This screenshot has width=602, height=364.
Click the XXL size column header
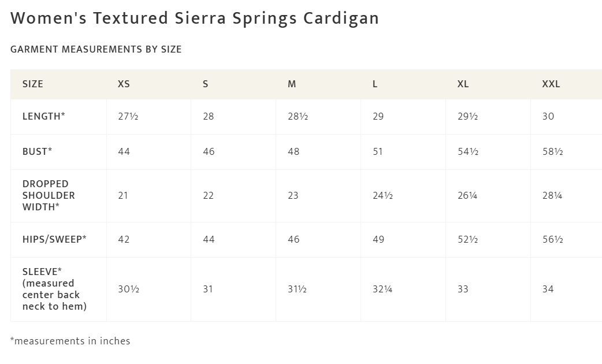coord(551,84)
